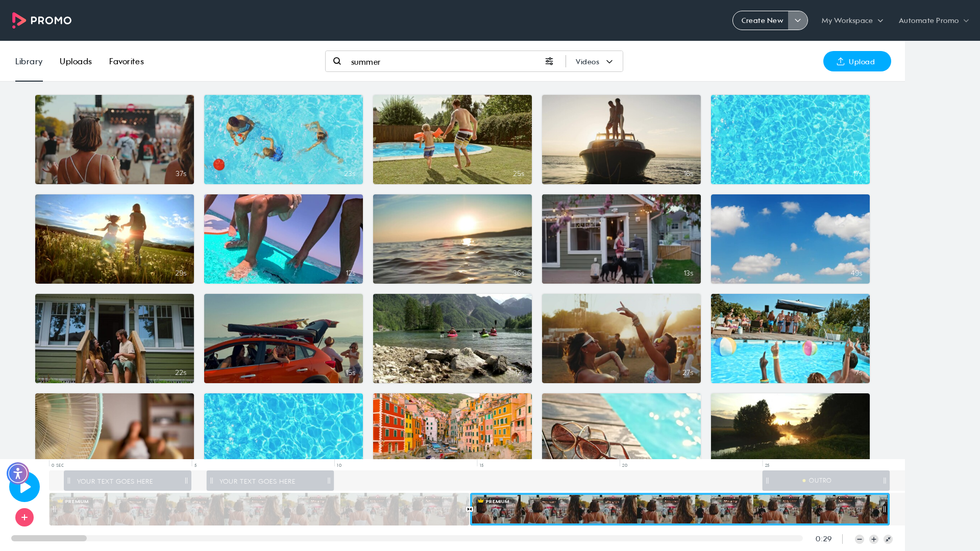Click the Create New button
This screenshot has height=551, width=980.
pyautogui.click(x=761, y=20)
